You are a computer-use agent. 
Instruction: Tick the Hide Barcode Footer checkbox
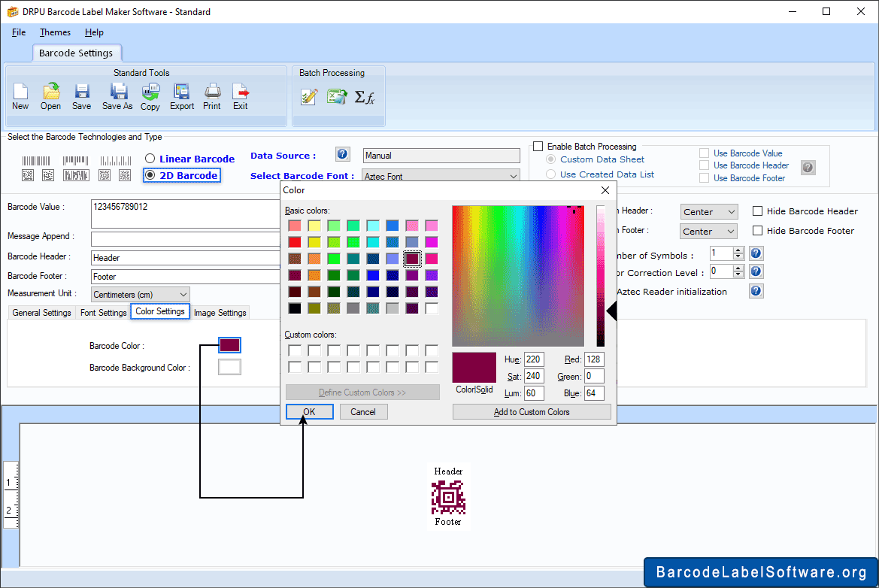757,230
